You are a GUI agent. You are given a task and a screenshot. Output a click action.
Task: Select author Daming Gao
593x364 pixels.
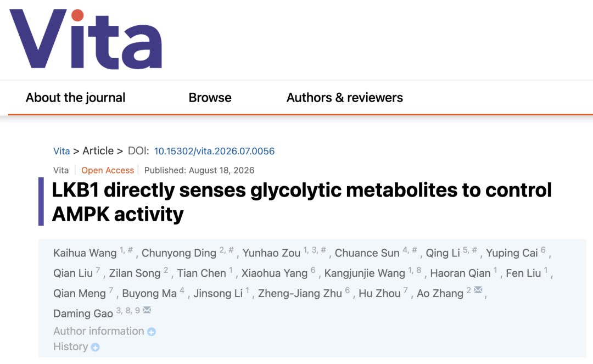pyautogui.click(x=83, y=313)
